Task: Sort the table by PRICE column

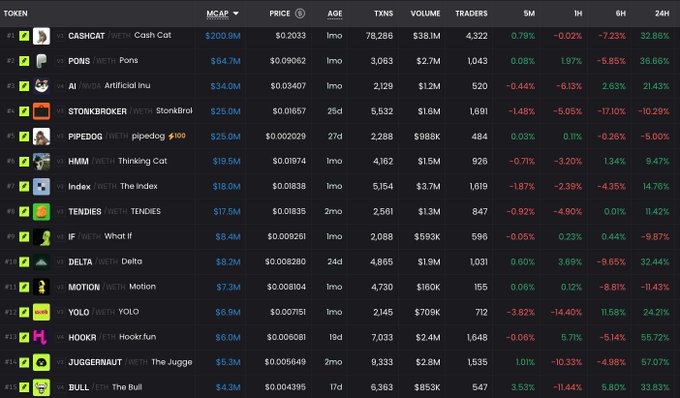Action: [279, 13]
